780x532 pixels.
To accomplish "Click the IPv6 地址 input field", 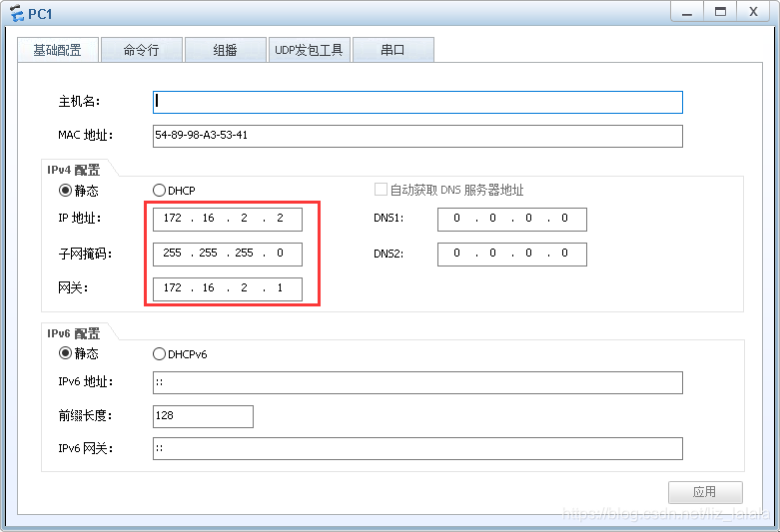I will coord(417,382).
